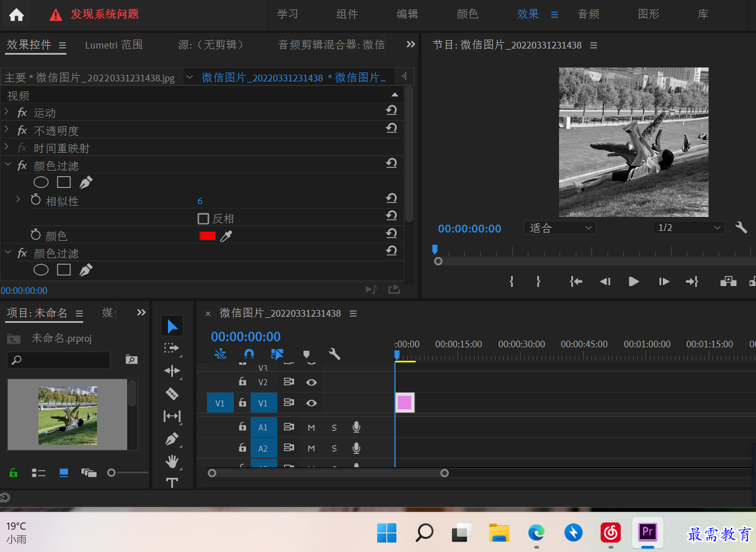The height and width of the screenshot is (552, 756).
Task: Switch to the 编辑 workspace
Action: click(x=407, y=14)
